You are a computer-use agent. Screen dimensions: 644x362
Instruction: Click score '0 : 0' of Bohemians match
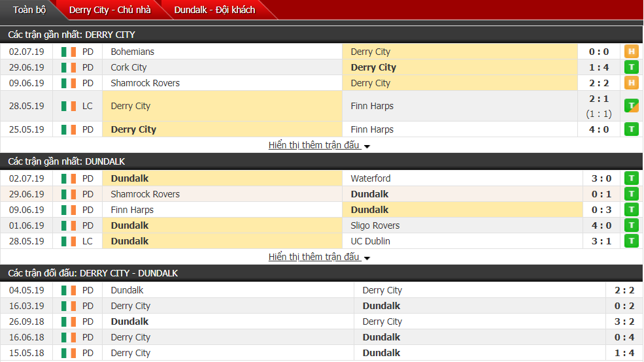[x=599, y=52]
